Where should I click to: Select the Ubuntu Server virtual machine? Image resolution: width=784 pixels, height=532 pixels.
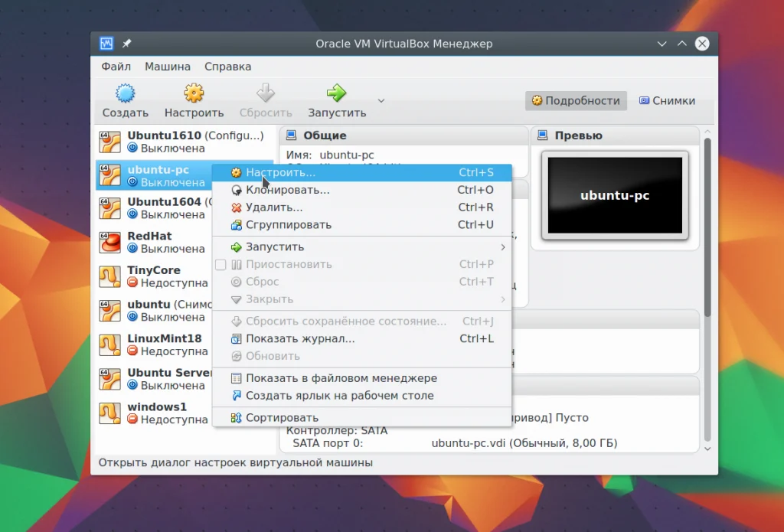pos(154,379)
